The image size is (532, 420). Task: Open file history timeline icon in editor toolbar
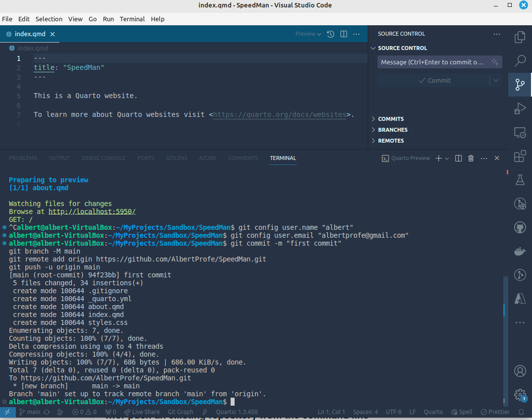331,34
